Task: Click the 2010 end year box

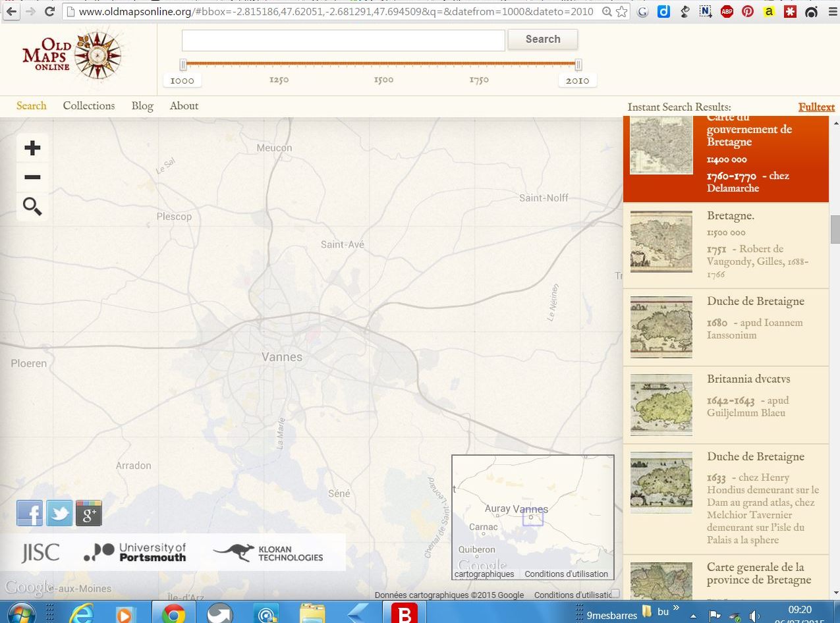Action: click(x=578, y=80)
